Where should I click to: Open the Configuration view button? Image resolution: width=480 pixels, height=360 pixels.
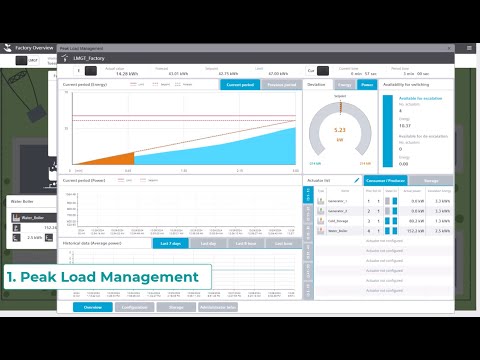(x=134, y=307)
